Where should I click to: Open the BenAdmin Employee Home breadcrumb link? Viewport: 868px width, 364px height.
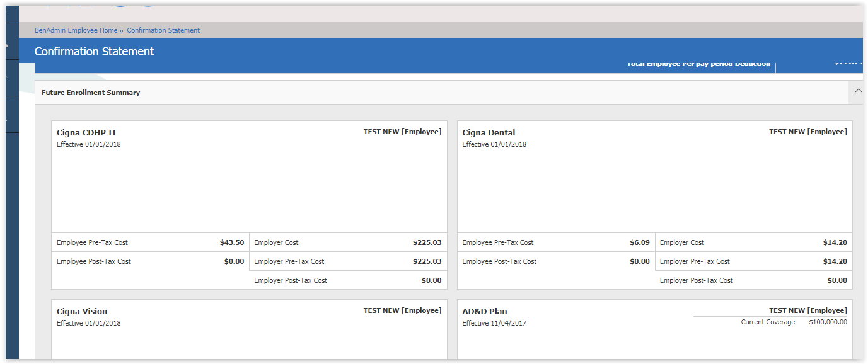76,30
